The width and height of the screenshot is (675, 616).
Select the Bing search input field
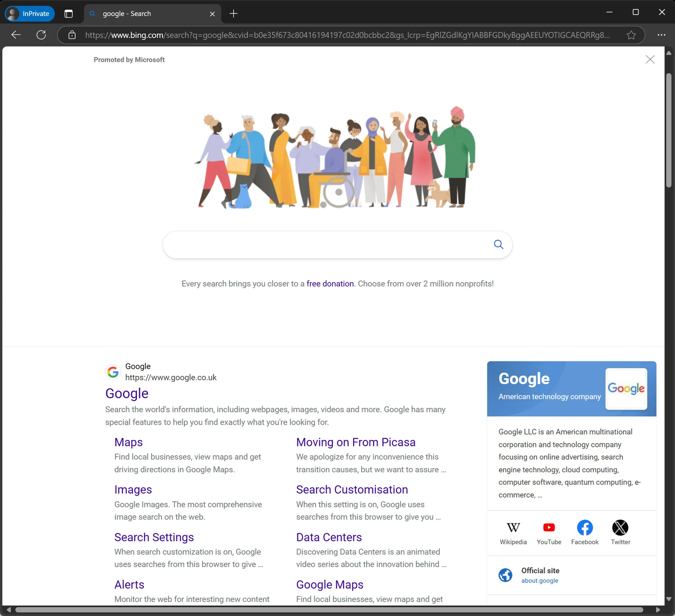pos(337,244)
